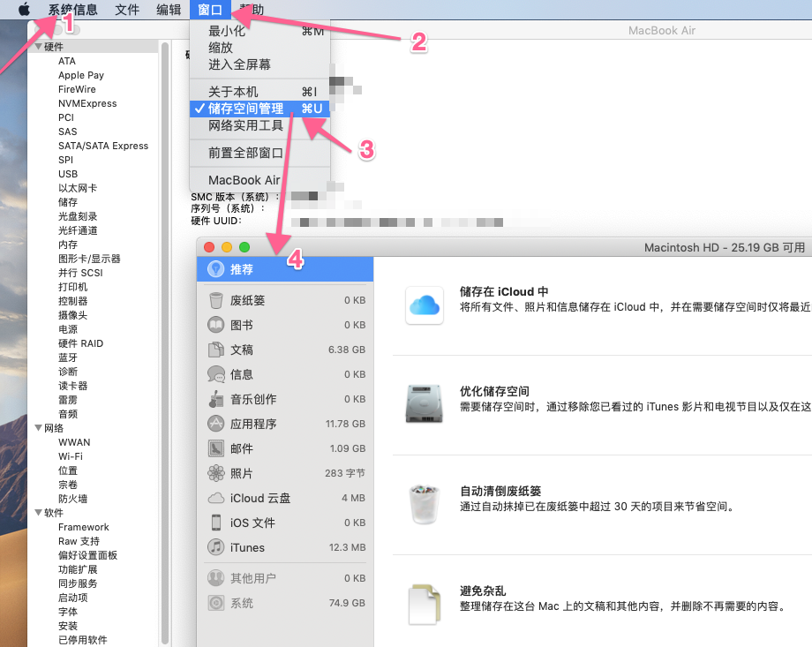
Task: Select 图形卡/显示器 entry
Action: pyautogui.click(x=89, y=259)
